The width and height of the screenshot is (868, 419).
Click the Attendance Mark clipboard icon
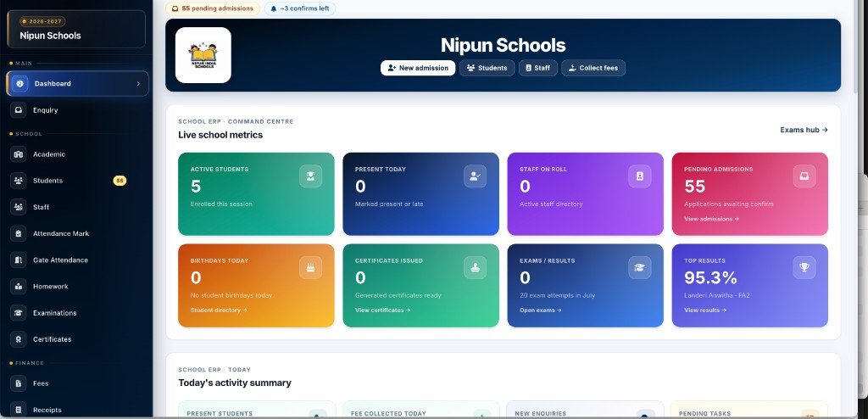pyautogui.click(x=19, y=234)
